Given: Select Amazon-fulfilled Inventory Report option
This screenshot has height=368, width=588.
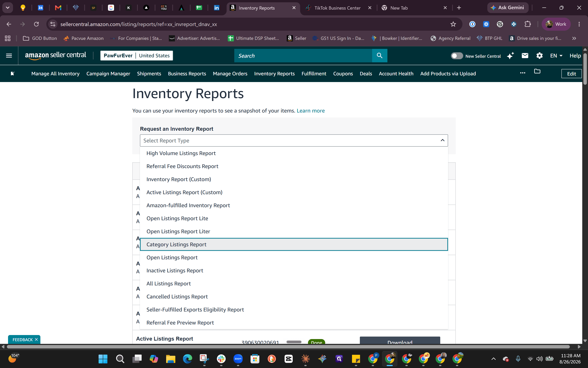Looking at the screenshot, I should point(294,205).
